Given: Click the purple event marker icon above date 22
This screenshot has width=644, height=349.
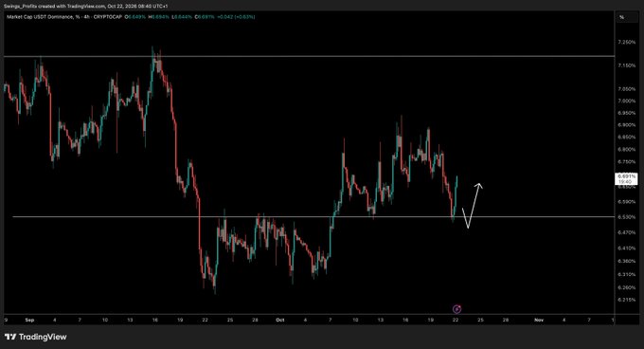Looking at the screenshot, I should [456, 309].
